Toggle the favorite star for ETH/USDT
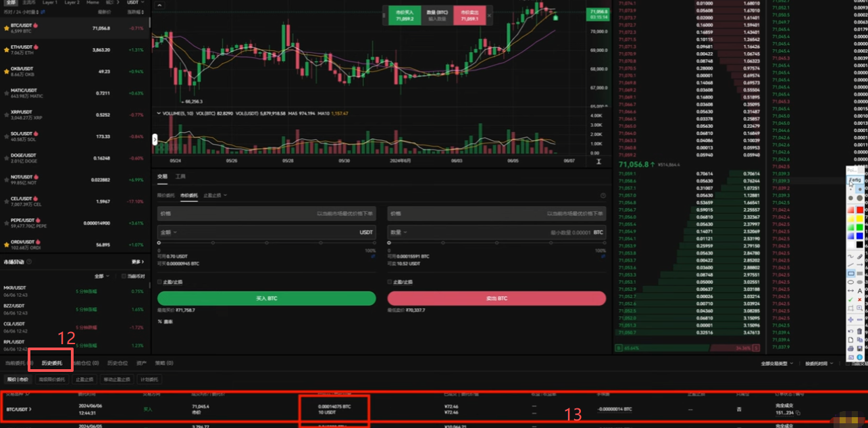868x428 pixels. click(x=7, y=50)
